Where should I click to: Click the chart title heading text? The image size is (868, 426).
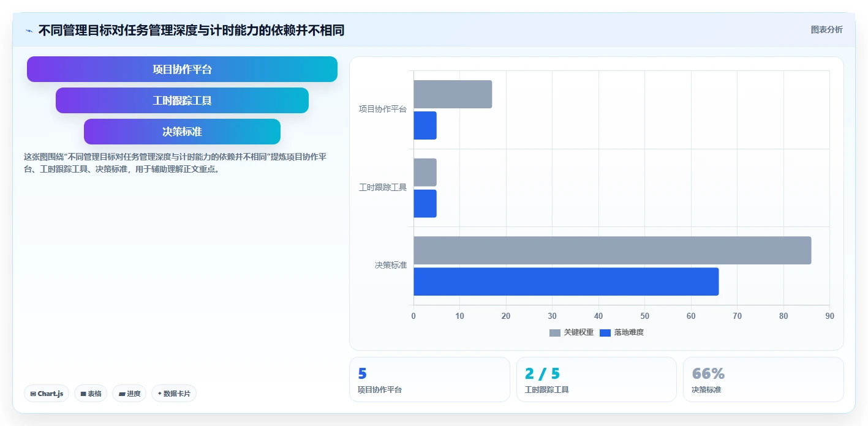191,31
